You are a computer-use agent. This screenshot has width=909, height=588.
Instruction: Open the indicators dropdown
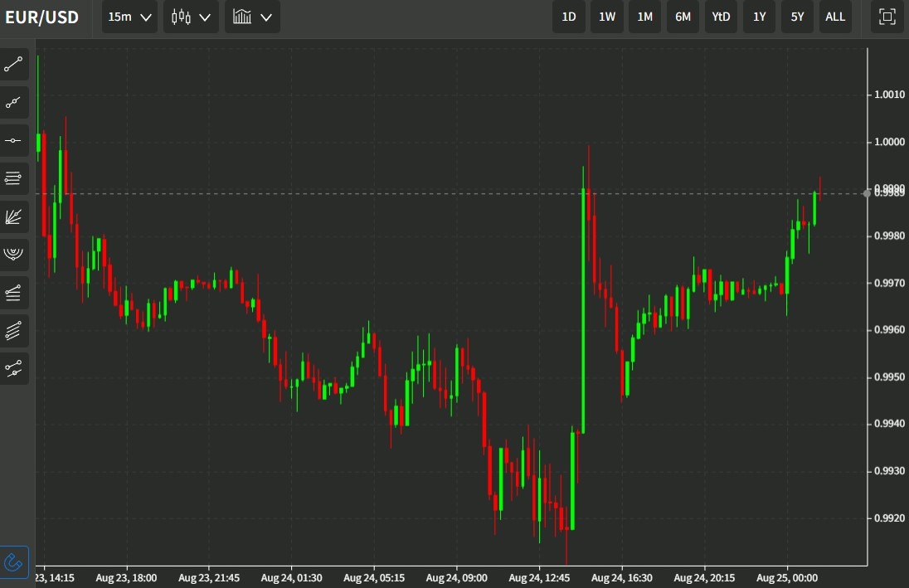tap(251, 17)
